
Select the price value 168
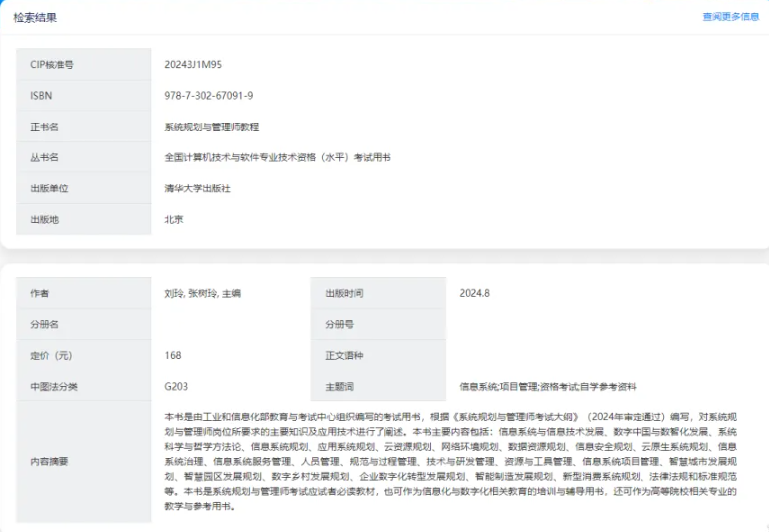pyautogui.click(x=173, y=355)
